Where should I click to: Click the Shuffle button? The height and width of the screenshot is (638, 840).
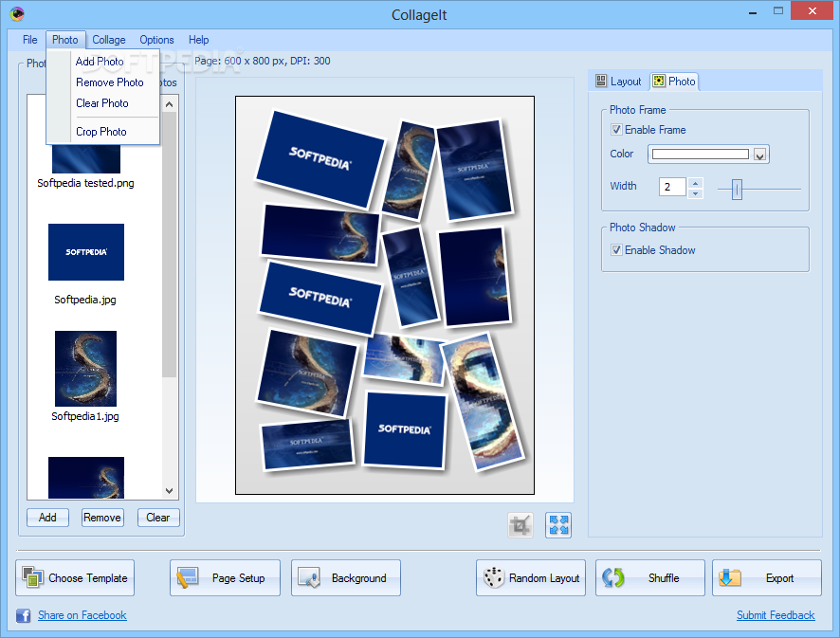coord(650,578)
